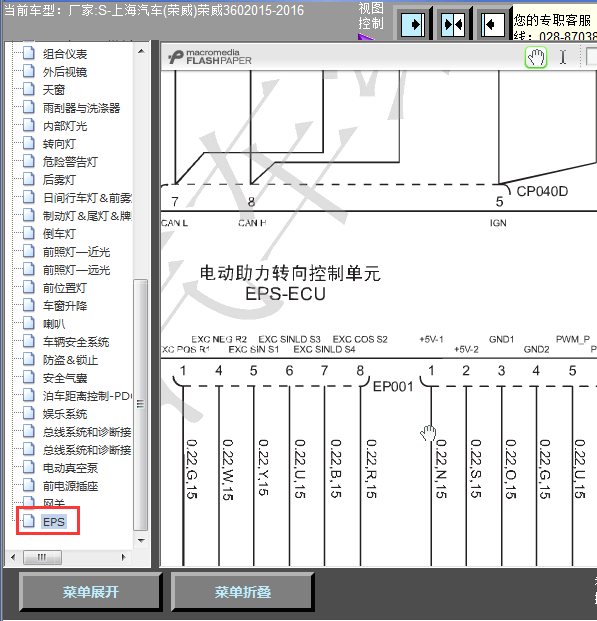The width and height of the screenshot is (597, 621).
Task: Click the Macromedia FlashPaper logo
Action: (210, 57)
